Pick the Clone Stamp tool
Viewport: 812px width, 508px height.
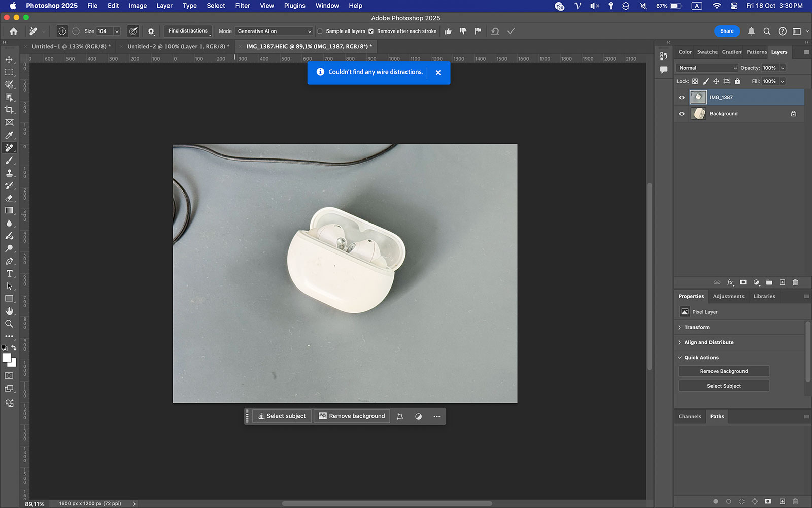tap(9, 173)
